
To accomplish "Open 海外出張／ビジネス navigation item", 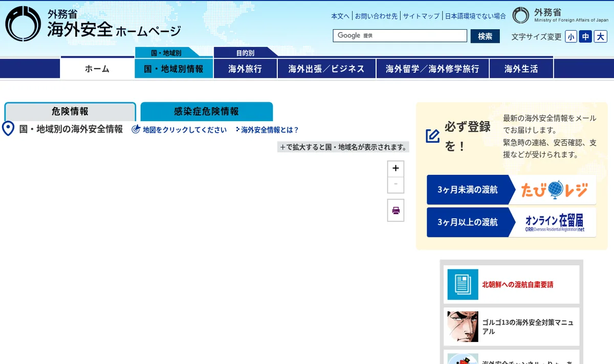I will click(326, 69).
